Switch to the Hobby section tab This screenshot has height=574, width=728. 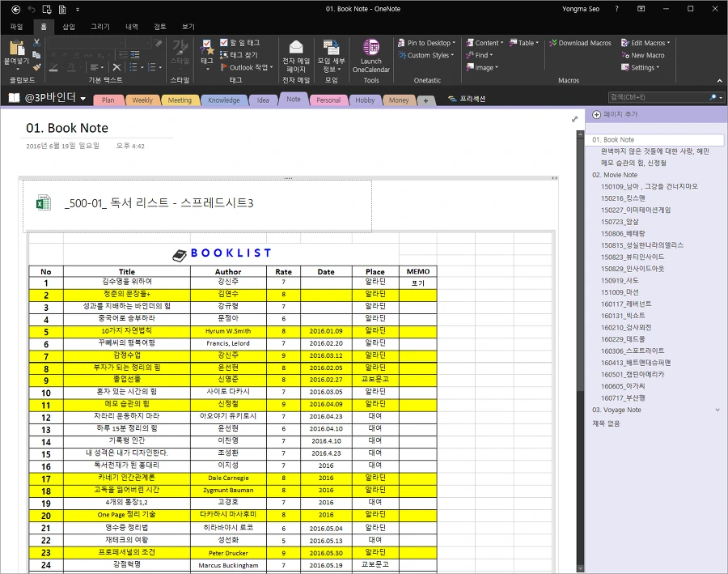[x=365, y=100]
